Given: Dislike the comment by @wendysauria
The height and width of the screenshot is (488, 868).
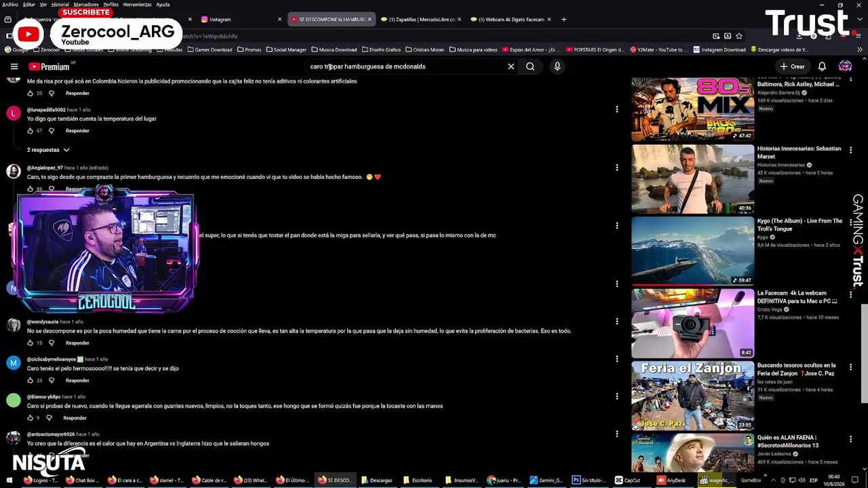Looking at the screenshot, I should tap(52, 343).
